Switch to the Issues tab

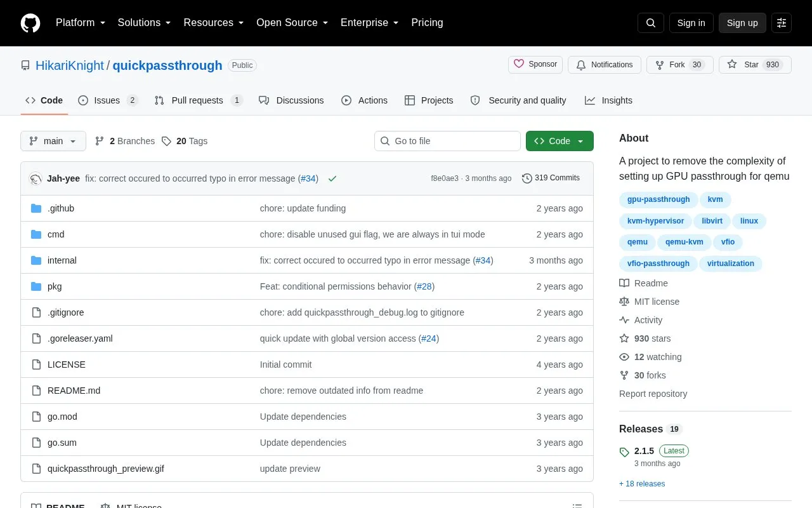108,100
